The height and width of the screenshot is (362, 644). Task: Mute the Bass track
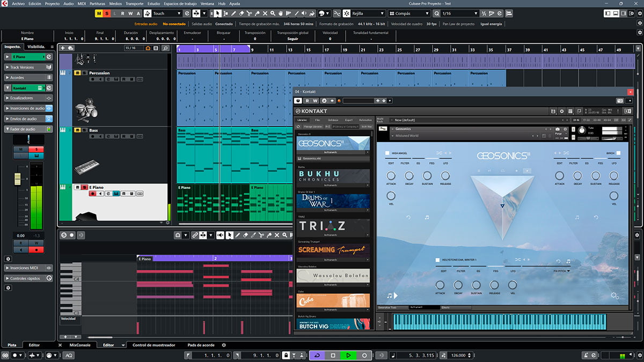click(77, 130)
